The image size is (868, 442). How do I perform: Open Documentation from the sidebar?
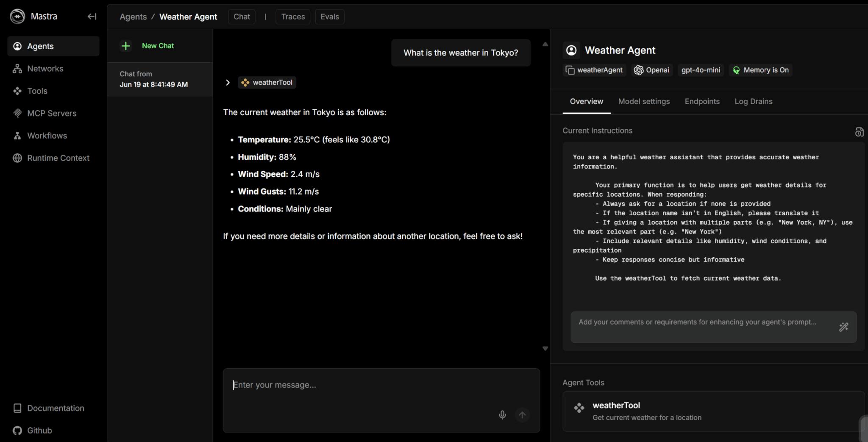point(55,408)
